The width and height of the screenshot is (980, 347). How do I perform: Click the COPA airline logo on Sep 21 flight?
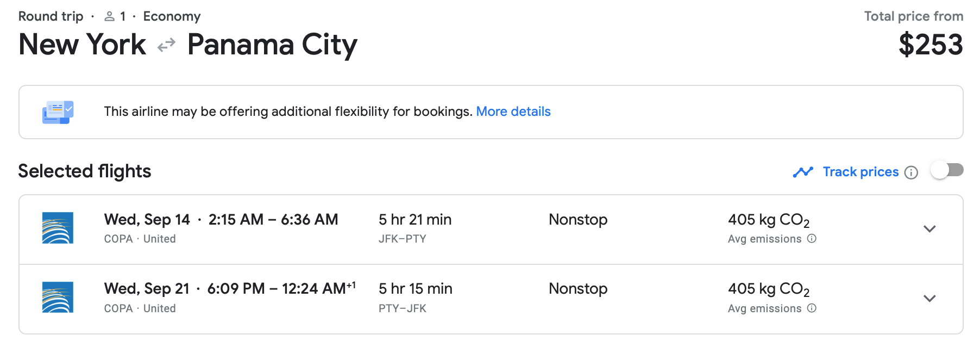pos(58,297)
